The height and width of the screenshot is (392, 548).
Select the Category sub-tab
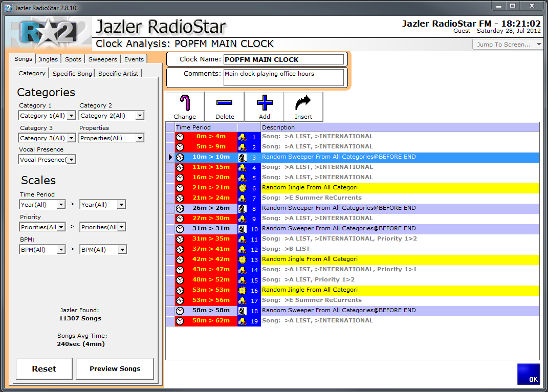tap(32, 73)
